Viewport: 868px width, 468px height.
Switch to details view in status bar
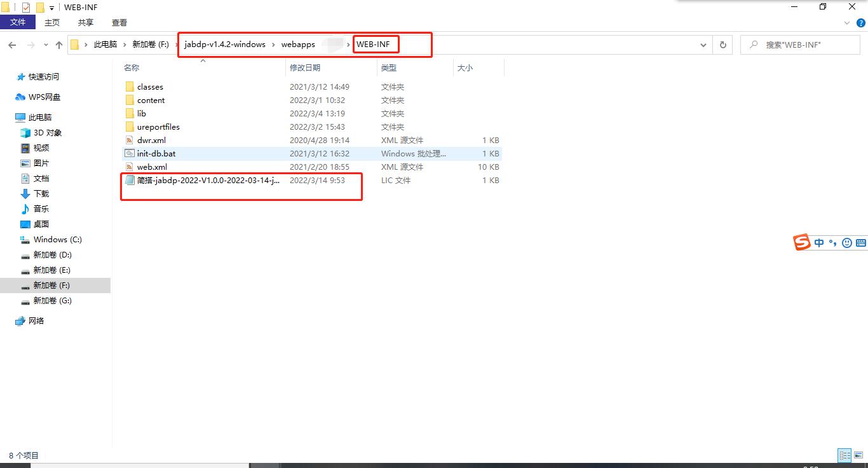tap(844, 455)
